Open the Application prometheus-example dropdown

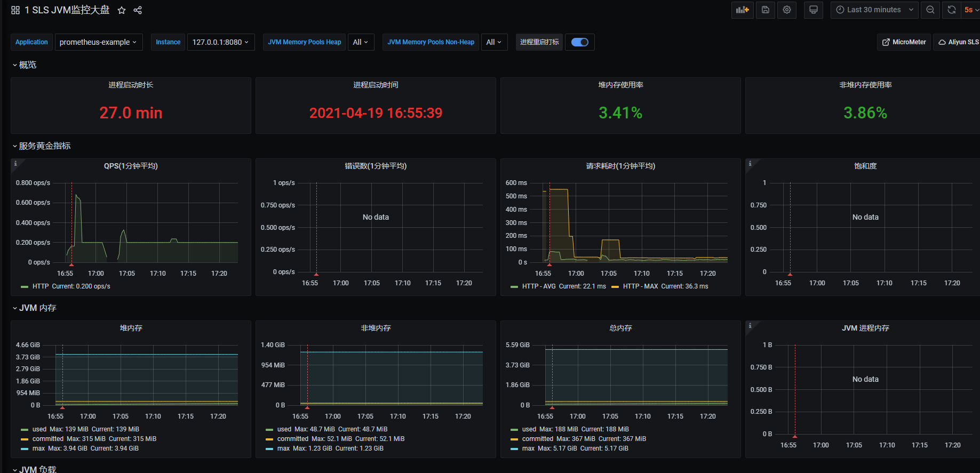98,42
